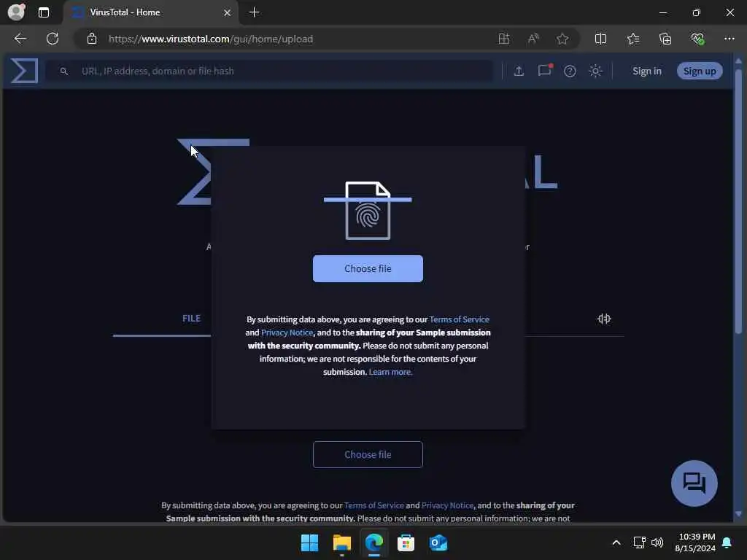Click the VirusTotal sigma logo in header
Image resolution: width=747 pixels, height=560 pixels.
tap(24, 71)
